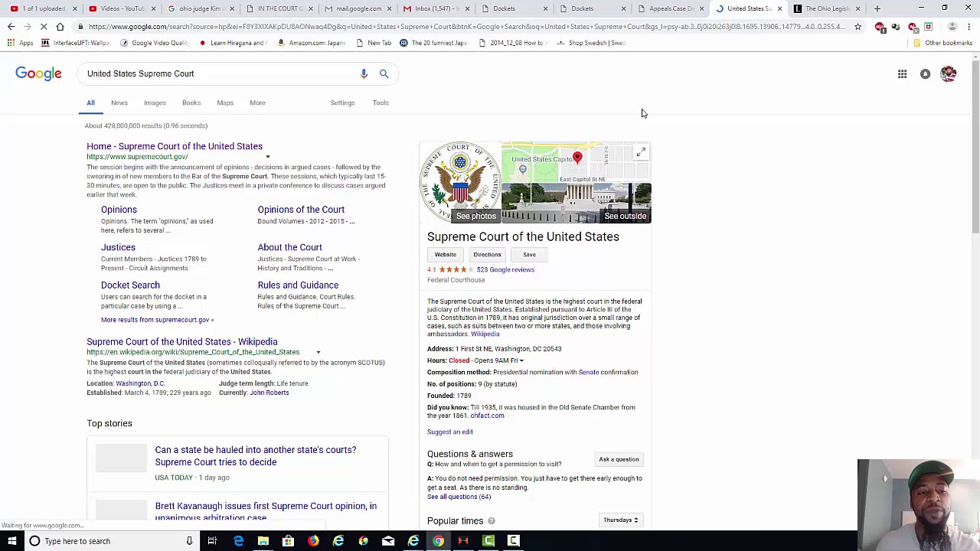Screen dimensions: 980x551
Task: Open 523 Google reviews link
Action: (x=505, y=269)
